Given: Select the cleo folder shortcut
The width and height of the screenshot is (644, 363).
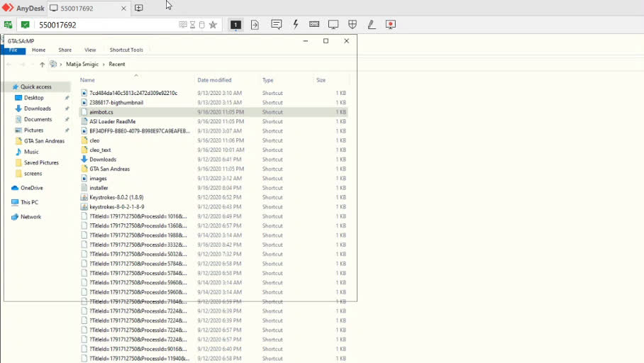Looking at the screenshot, I should click(213, 140).
